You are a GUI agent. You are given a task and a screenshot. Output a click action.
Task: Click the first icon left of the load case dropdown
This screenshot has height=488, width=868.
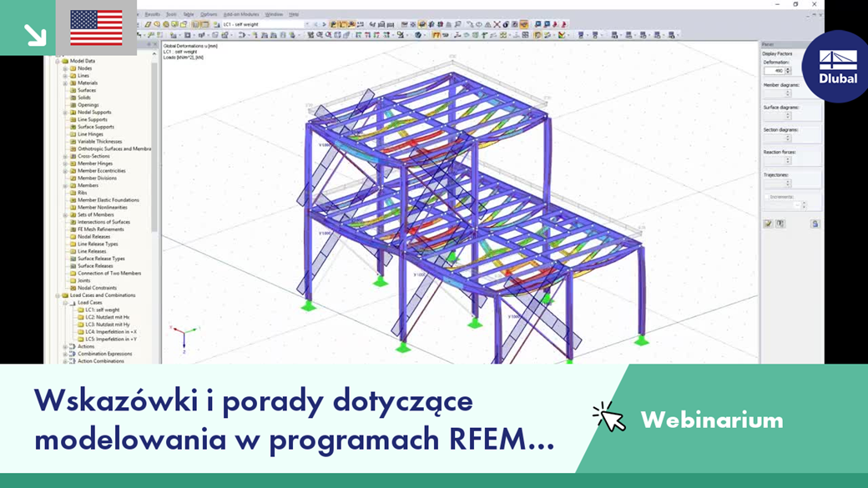coord(216,24)
